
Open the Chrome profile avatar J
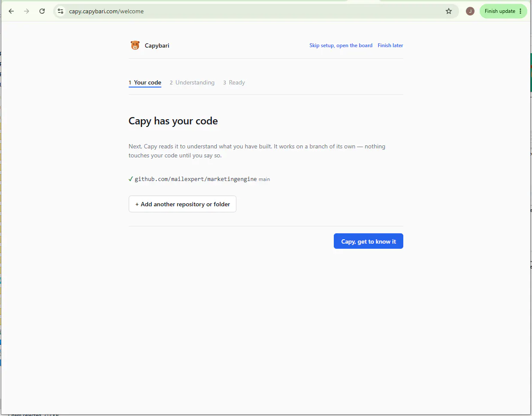(470, 11)
